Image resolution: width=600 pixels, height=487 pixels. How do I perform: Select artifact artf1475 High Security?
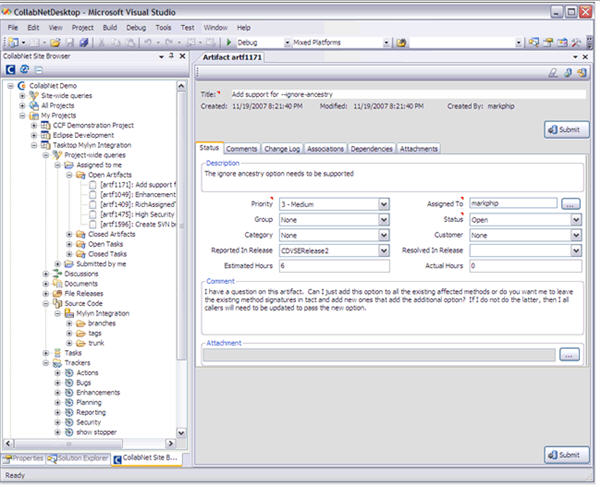[137, 214]
